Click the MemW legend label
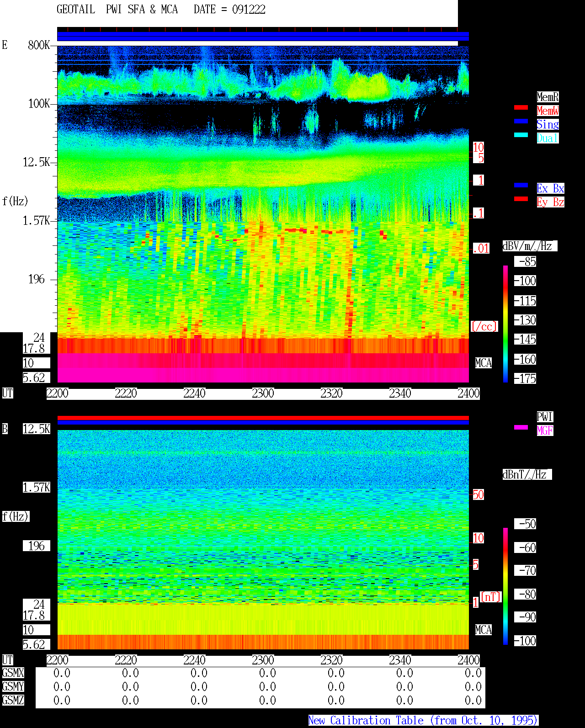Viewport: 585px width, 728px height. (548, 111)
